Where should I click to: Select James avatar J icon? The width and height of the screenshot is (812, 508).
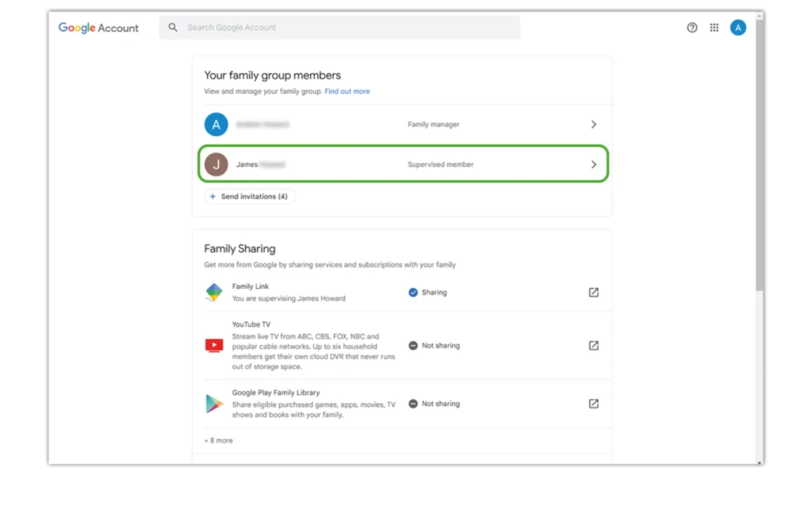[x=216, y=164]
